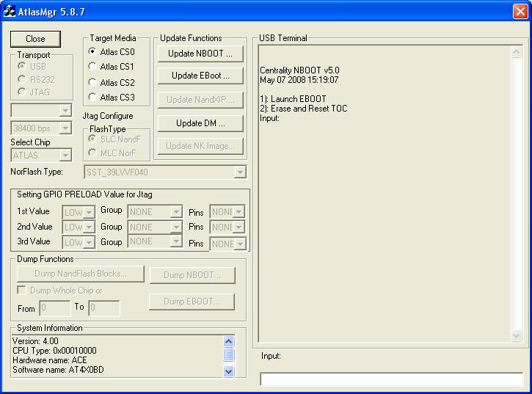The width and height of the screenshot is (532, 394).
Task: Select Atlas CS0 target media
Action: click(x=92, y=52)
